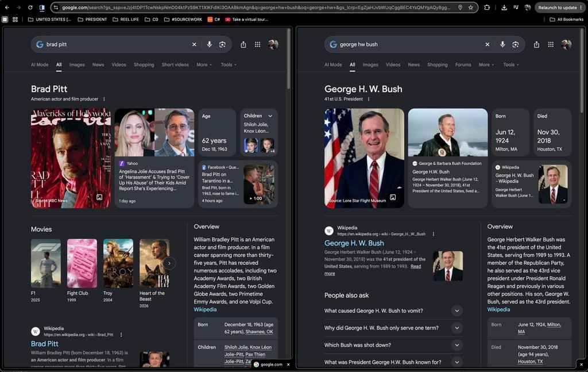Start voice search in brad pitt pane
The width and height of the screenshot is (588, 372).
pyautogui.click(x=209, y=44)
